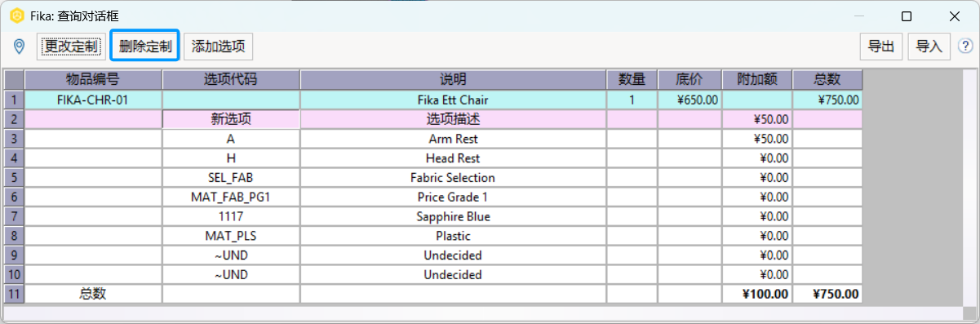
Task: Click the 添加选项 button
Action: pos(218,47)
